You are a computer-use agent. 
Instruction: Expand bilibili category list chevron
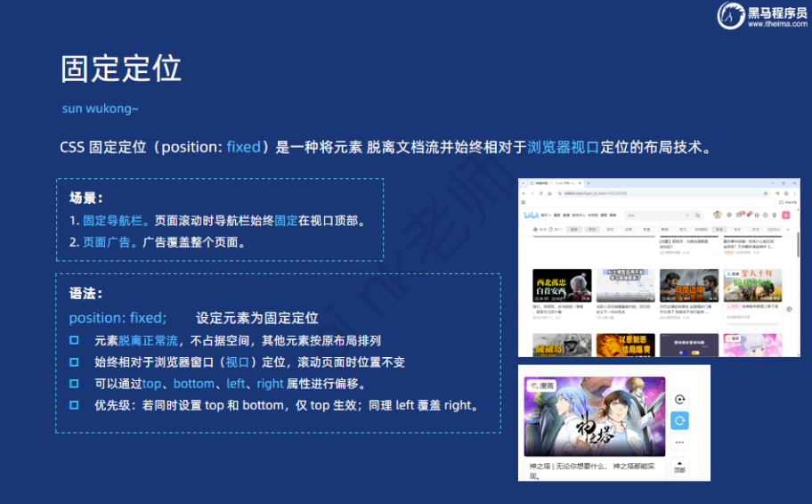pyautogui.click(x=788, y=230)
